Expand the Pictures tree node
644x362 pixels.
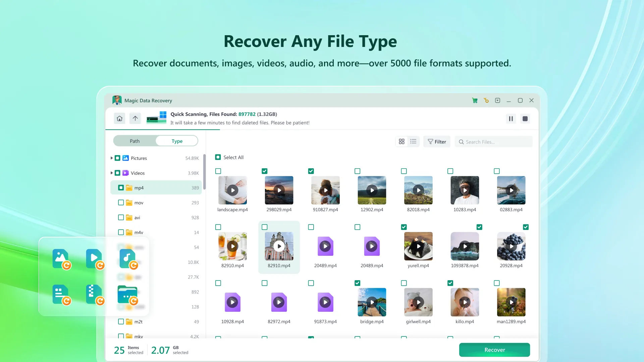point(112,158)
